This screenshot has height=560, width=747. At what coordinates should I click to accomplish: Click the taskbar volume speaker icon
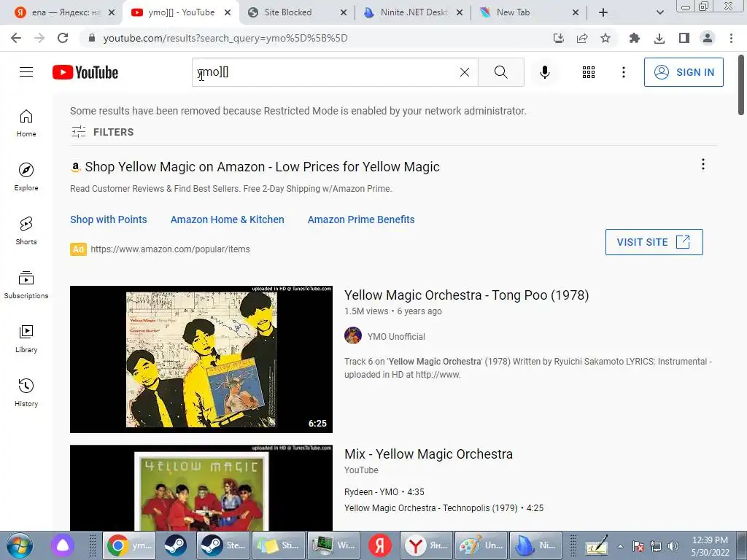pyautogui.click(x=673, y=547)
